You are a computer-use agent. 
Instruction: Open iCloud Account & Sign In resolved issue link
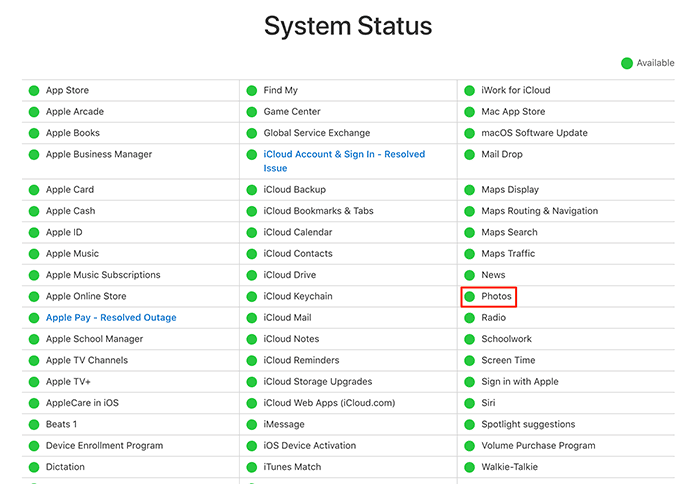coord(344,161)
